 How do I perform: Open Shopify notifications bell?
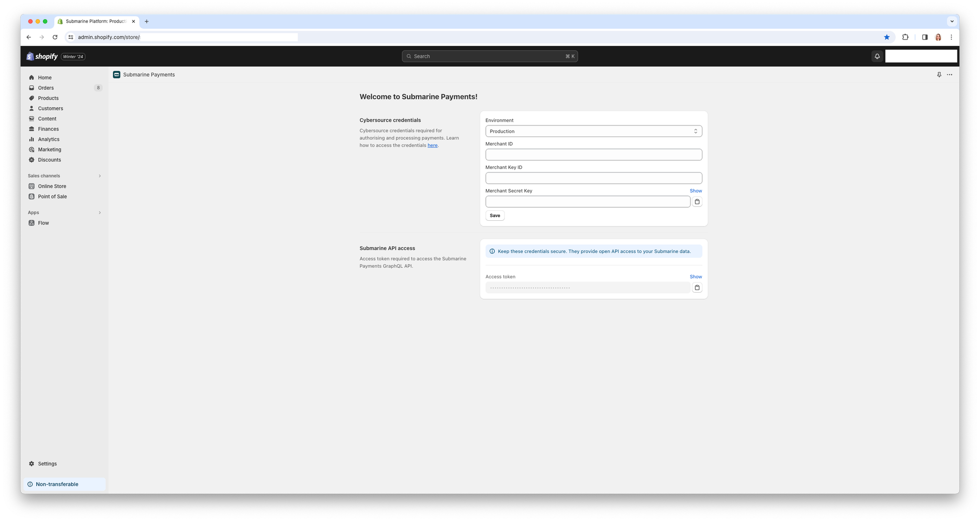877,57
